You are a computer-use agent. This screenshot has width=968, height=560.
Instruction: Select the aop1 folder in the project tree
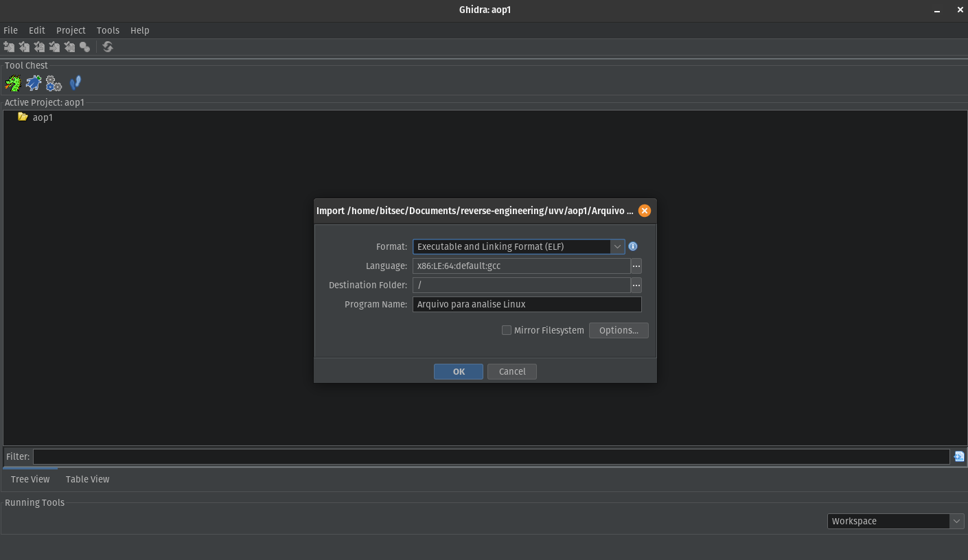[43, 117]
